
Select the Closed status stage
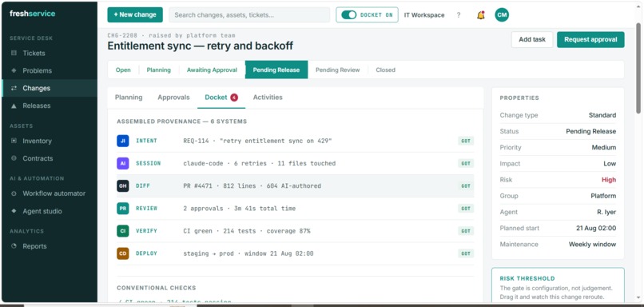[x=385, y=70]
